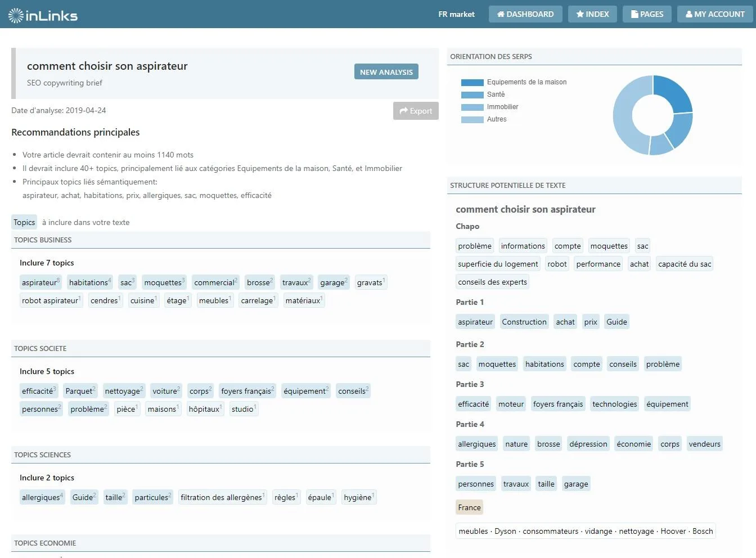Click the informations tag in Chapo

click(523, 246)
